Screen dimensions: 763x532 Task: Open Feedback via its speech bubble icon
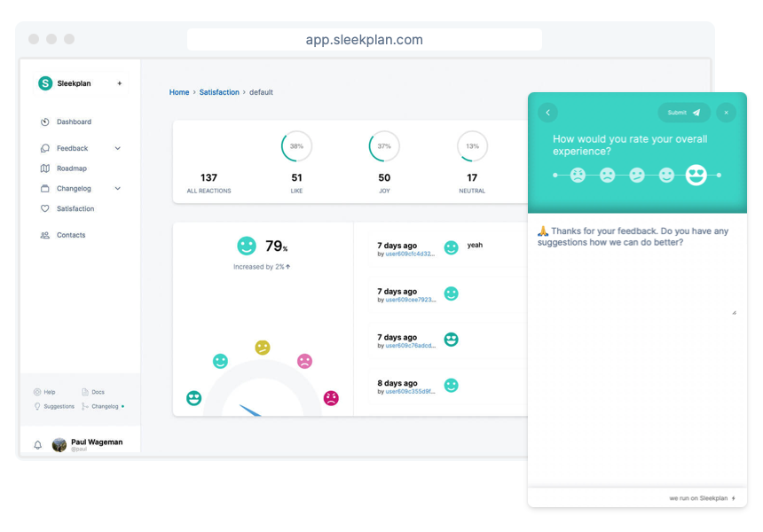46,148
